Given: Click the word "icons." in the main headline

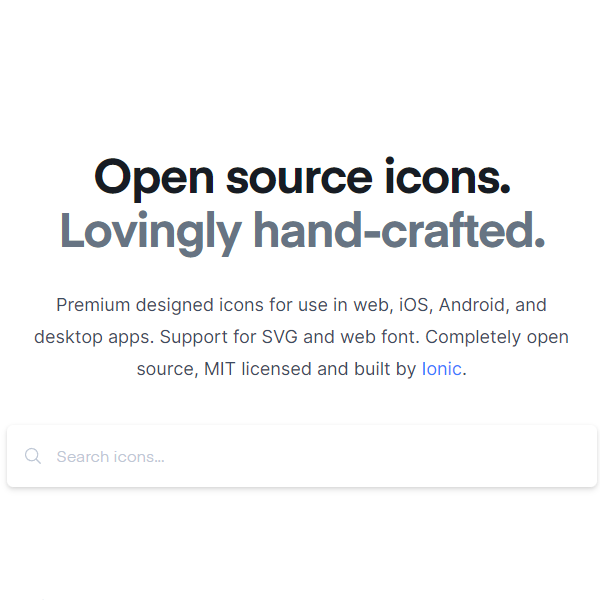Looking at the screenshot, I should coord(448,177).
